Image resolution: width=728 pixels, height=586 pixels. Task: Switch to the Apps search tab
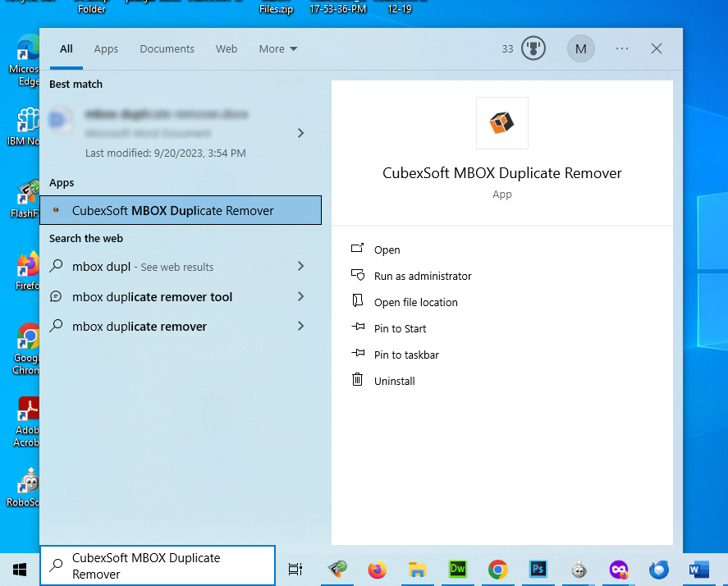click(106, 49)
